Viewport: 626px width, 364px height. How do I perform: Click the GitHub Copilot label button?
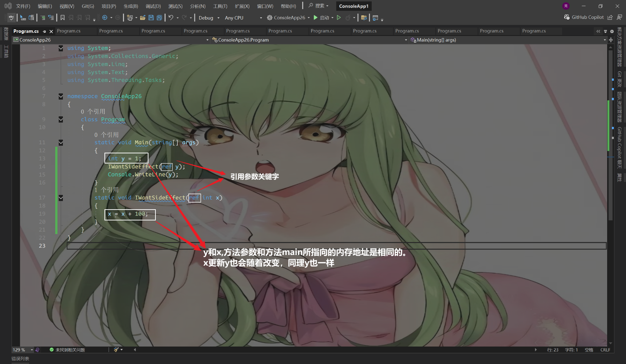pyautogui.click(x=588, y=17)
